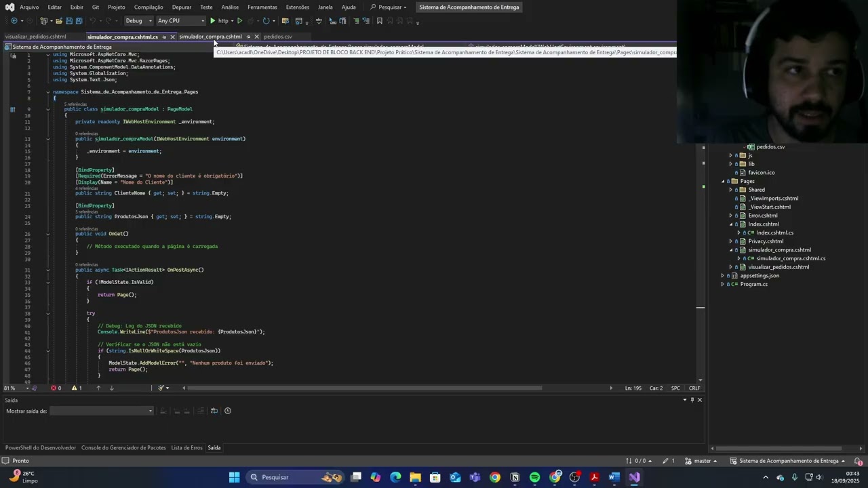Click the error count indicator

[x=56, y=388]
